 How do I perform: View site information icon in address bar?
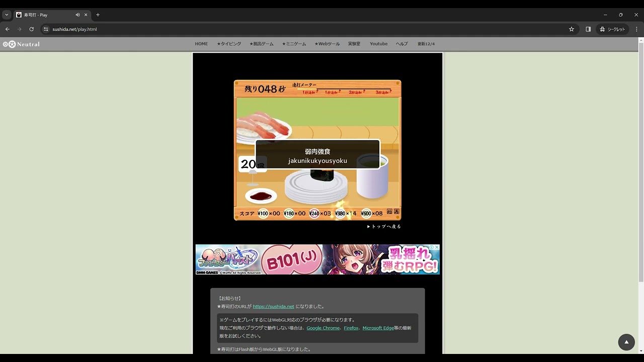(x=46, y=29)
